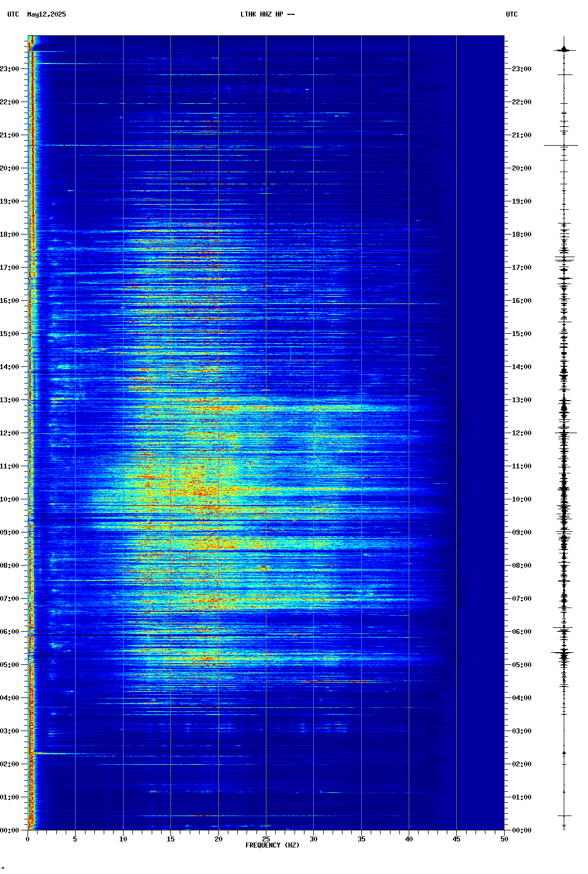Click the frequency axis tick label 50
Screen dimensions: 588x874
(x=504, y=839)
